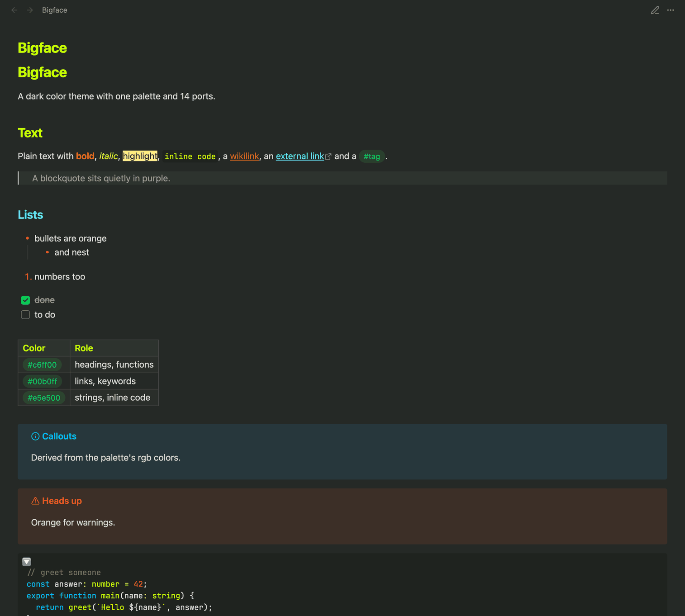Screen dimensions: 685x616
Task: Click the warning triangle icon beside Heads up
Action: tap(35, 501)
